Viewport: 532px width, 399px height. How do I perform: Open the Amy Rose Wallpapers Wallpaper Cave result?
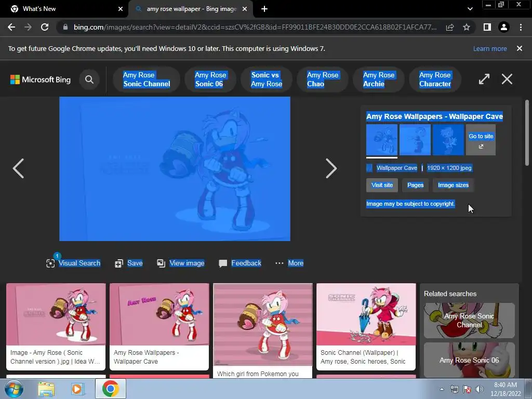point(159,327)
